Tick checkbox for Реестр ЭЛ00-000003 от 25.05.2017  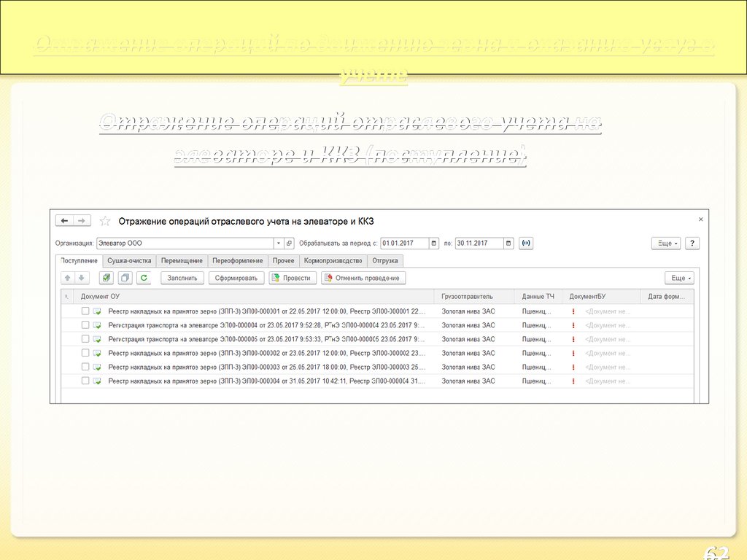(x=85, y=367)
